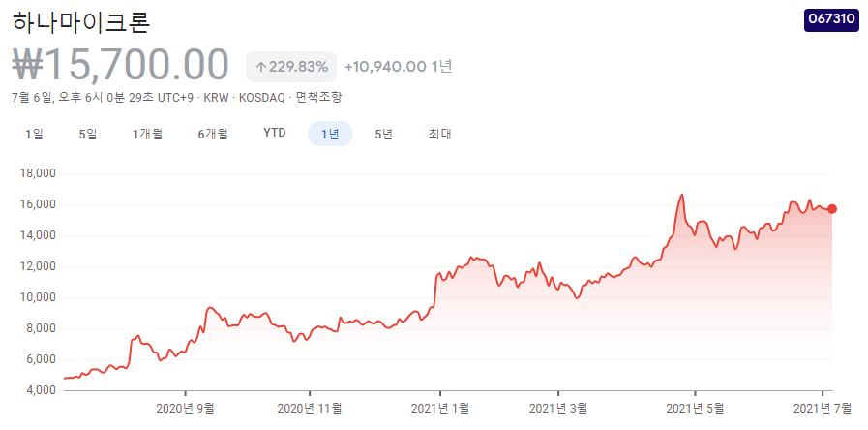The height and width of the screenshot is (430, 868).
Task: Switch chart to 1개월 range
Action: click(147, 134)
